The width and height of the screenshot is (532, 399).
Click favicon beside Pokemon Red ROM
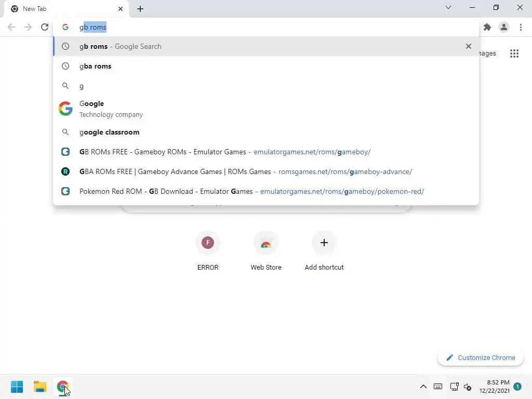point(65,191)
